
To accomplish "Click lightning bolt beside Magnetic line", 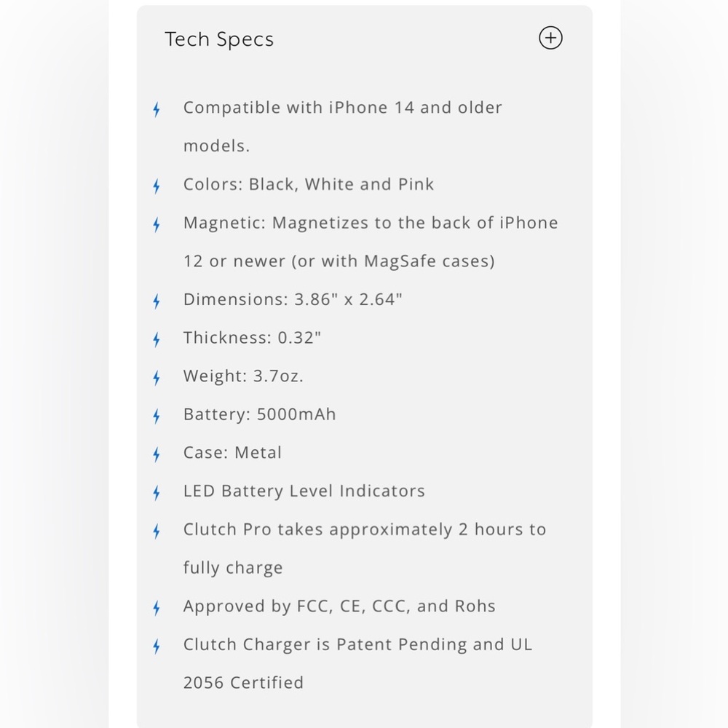I will pos(157,225).
